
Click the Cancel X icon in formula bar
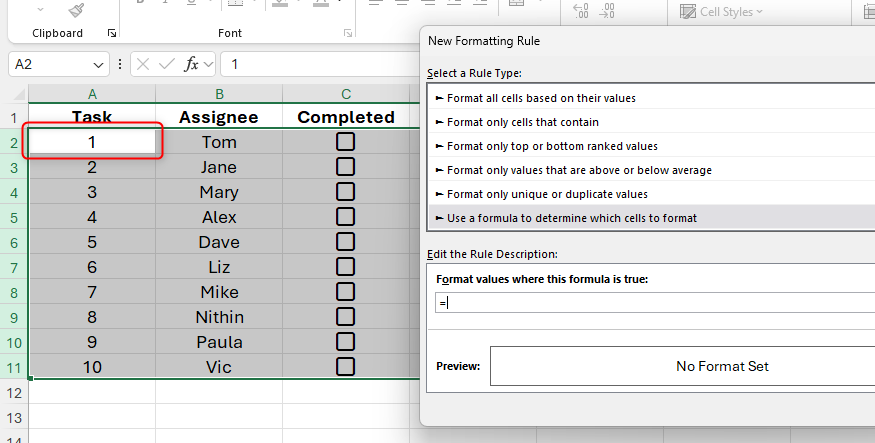pos(143,64)
